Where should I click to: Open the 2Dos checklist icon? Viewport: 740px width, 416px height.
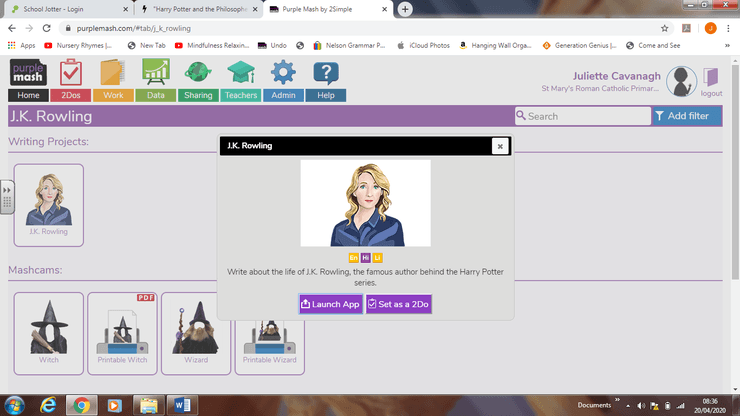click(71, 72)
